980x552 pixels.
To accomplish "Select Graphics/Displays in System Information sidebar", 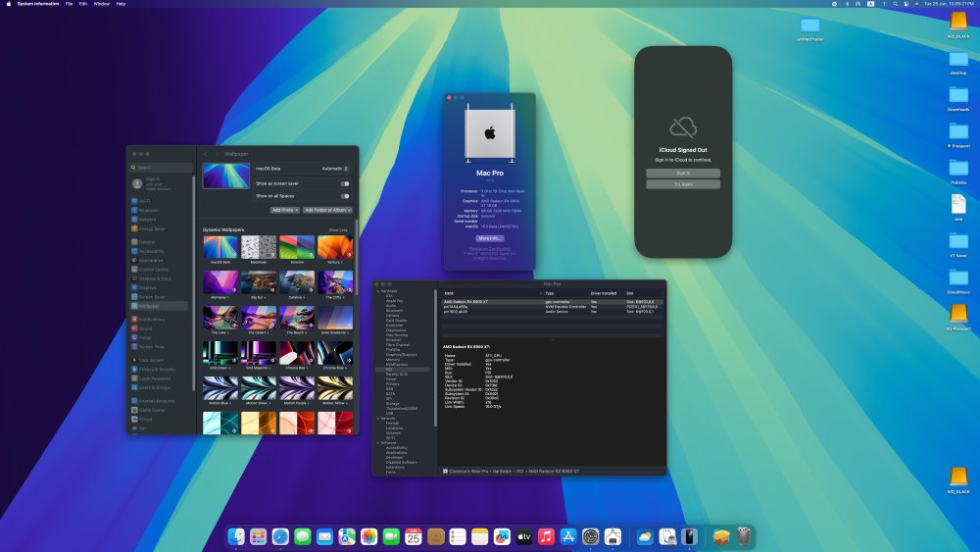I will [402, 355].
